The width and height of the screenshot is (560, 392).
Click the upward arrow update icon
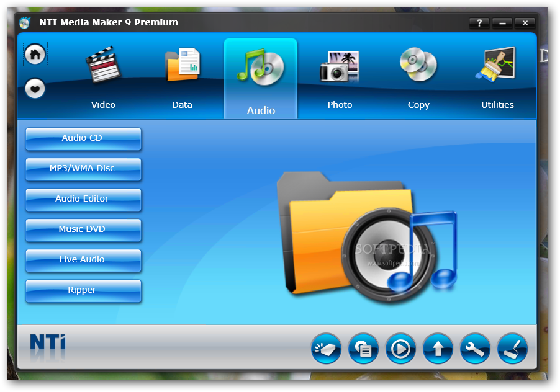click(x=438, y=349)
